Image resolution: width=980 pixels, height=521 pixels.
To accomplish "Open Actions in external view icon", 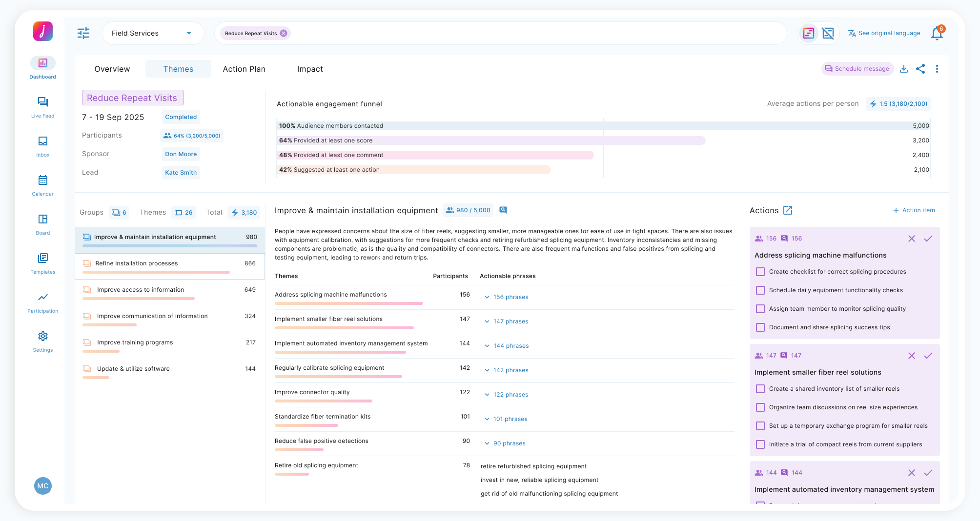I will (788, 210).
